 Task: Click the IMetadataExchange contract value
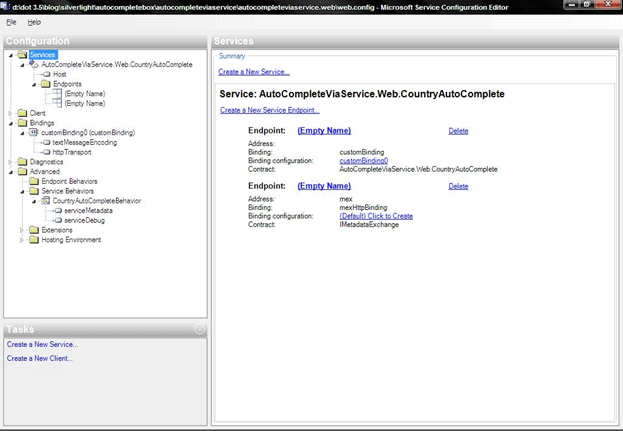369,224
